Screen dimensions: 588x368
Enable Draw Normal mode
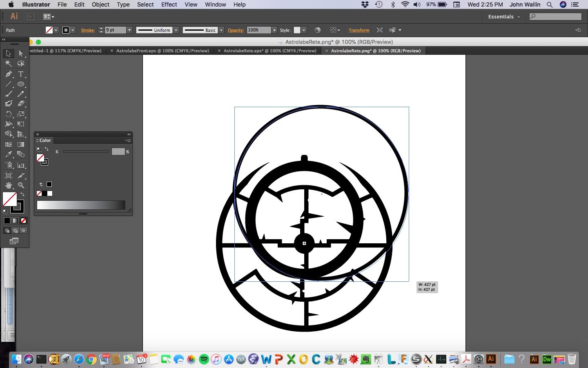pos(7,231)
